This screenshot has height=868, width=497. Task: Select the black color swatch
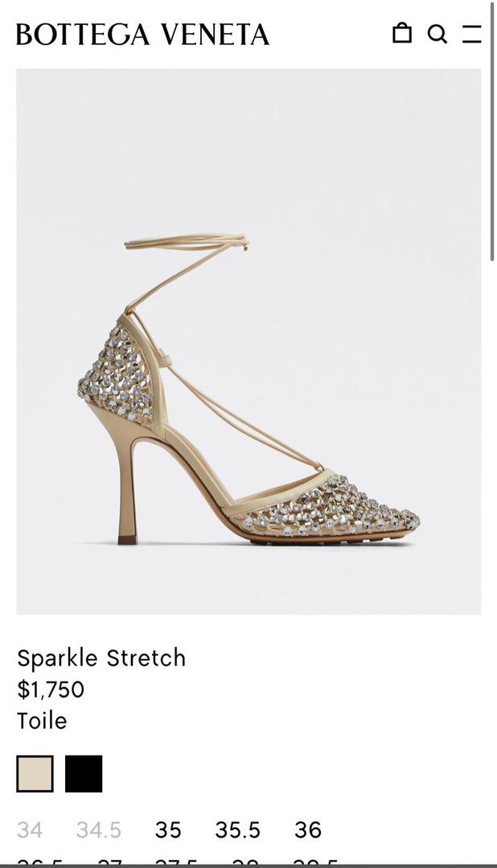84,774
